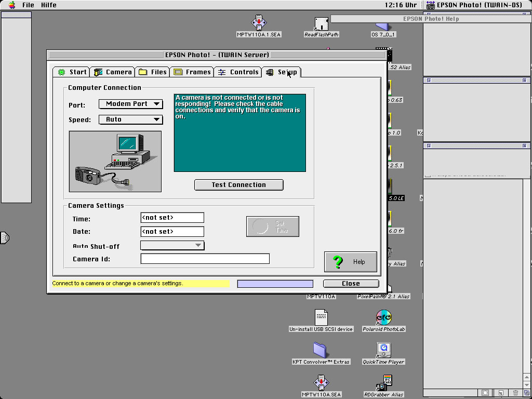The height and width of the screenshot is (399, 532).
Task: Open Help with the question mark button
Action: coord(351,262)
